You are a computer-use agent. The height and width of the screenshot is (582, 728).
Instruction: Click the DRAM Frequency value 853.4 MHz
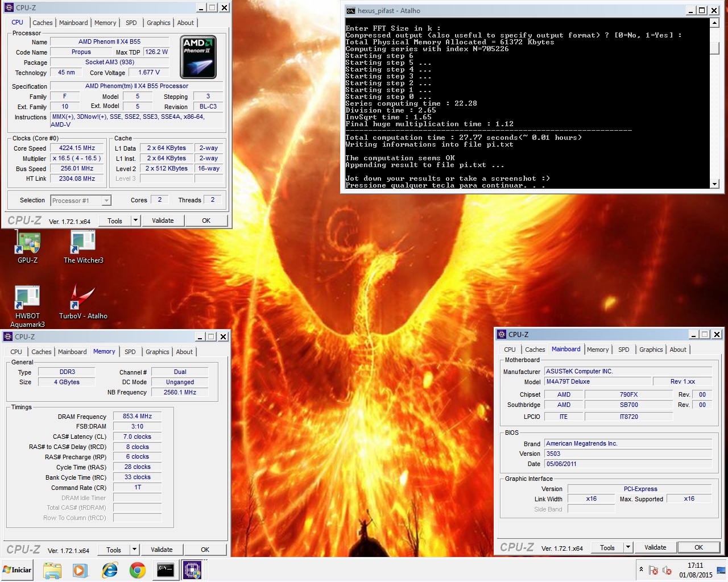(137, 416)
